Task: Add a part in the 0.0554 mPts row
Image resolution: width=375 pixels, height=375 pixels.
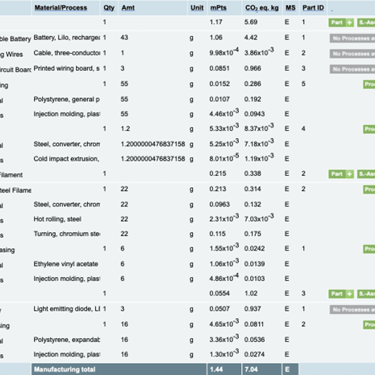Action: coord(341,294)
